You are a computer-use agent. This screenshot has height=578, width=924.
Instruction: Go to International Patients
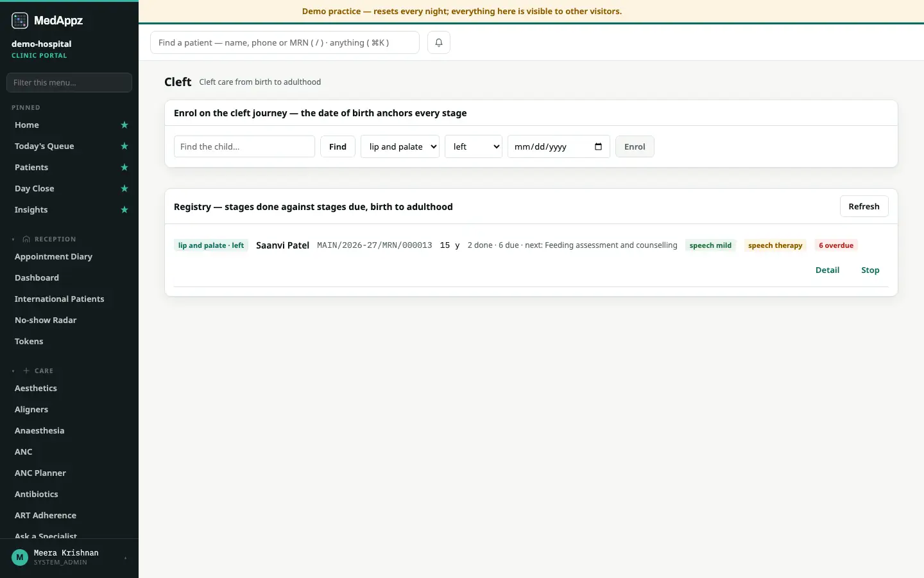tap(59, 299)
